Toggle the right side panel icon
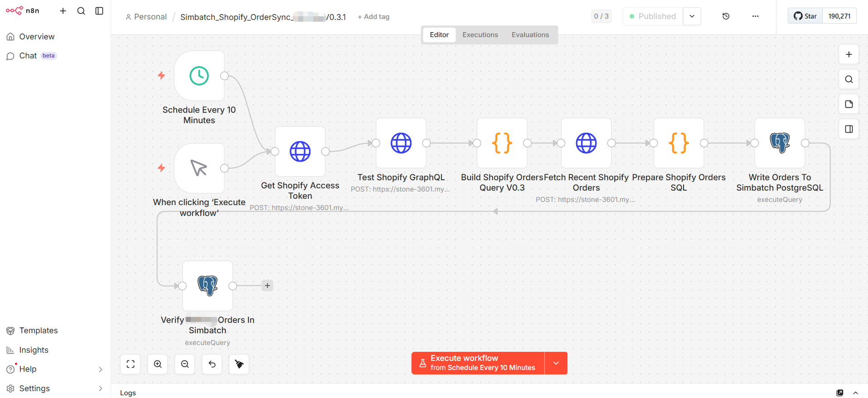This screenshot has width=868, height=398. (849, 129)
